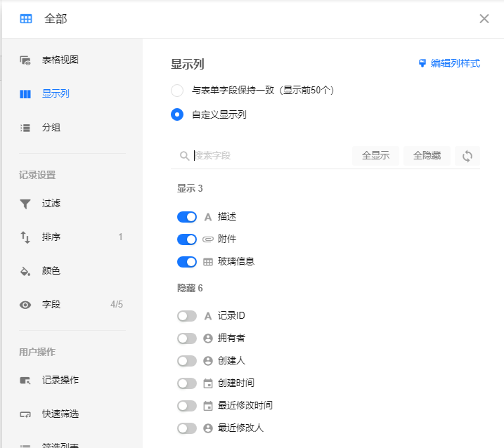Screen dimensions: 504x448
Task: Click the 全隐藏 button
Action: (427, 156)
